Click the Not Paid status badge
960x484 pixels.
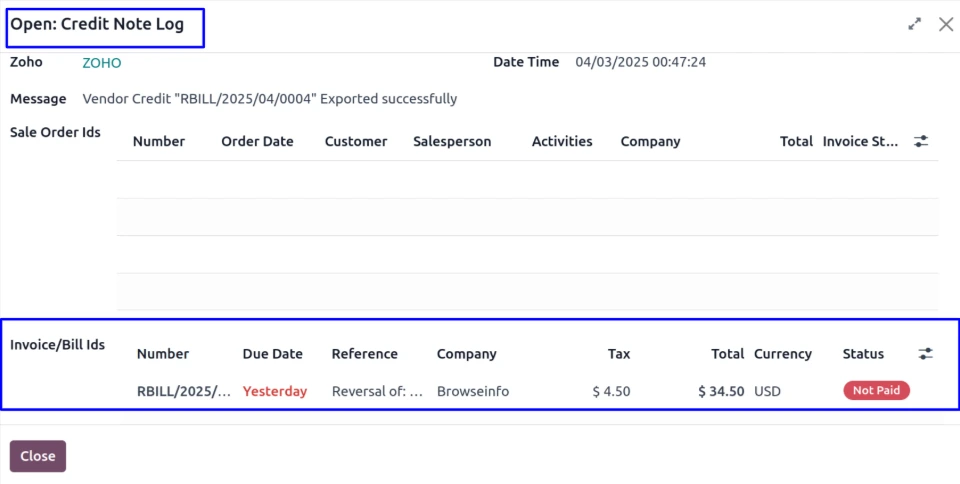(x=876, y=391)
